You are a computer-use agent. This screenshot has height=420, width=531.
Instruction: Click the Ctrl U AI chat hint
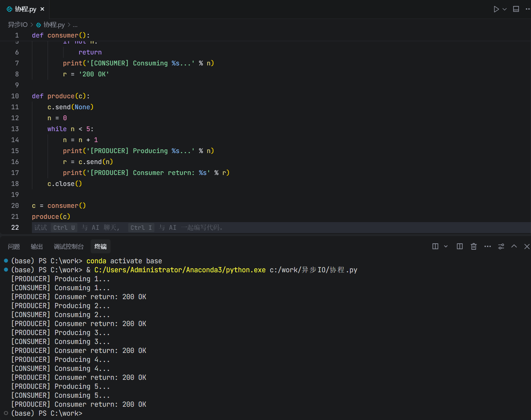(64, 227)
